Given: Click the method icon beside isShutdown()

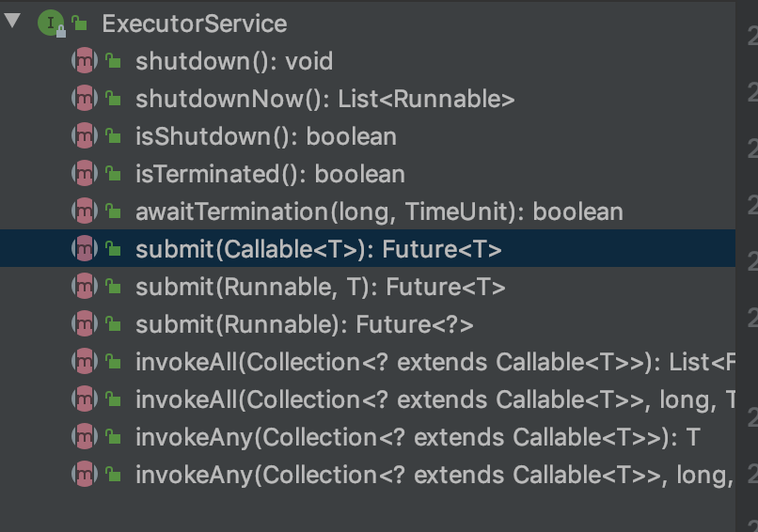Looking at the screenshot, I should pyautogui.click(x=84, y=137).
